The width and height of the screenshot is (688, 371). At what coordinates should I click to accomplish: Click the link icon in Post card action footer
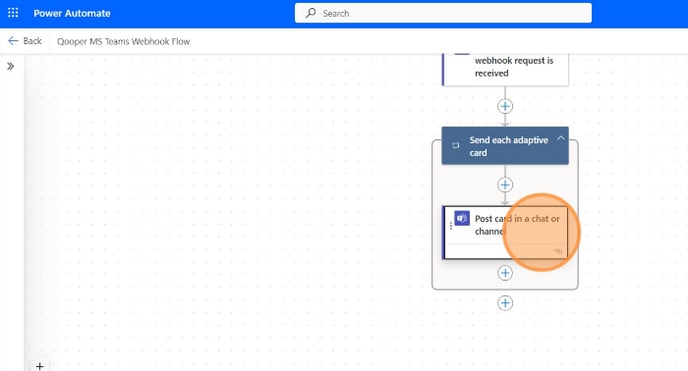click(x=558, y=251)
